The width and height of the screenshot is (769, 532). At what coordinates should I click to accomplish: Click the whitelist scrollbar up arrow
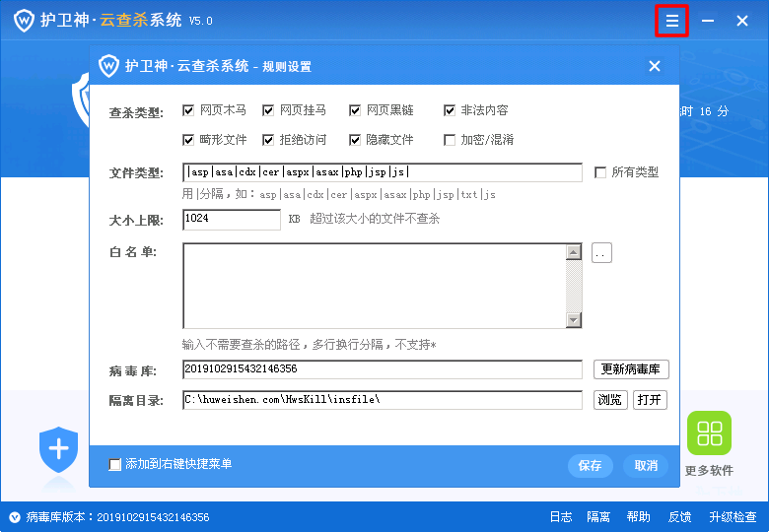[574, 252]
